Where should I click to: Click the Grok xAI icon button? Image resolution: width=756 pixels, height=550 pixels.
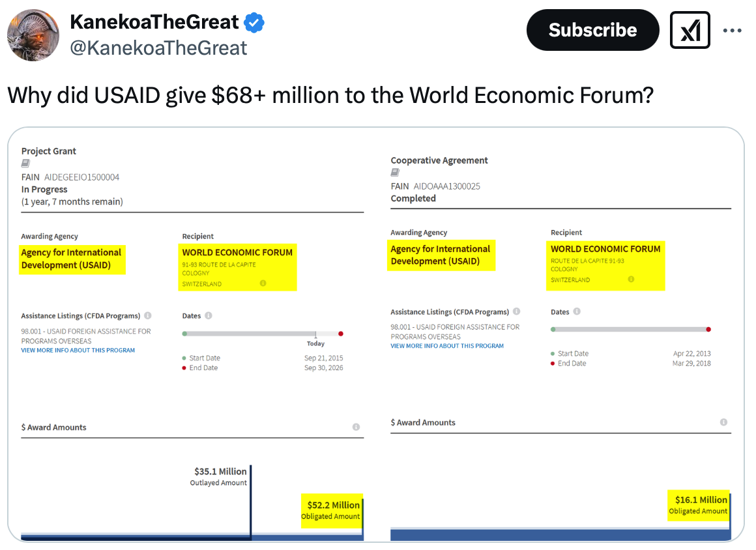click(690, 30)
